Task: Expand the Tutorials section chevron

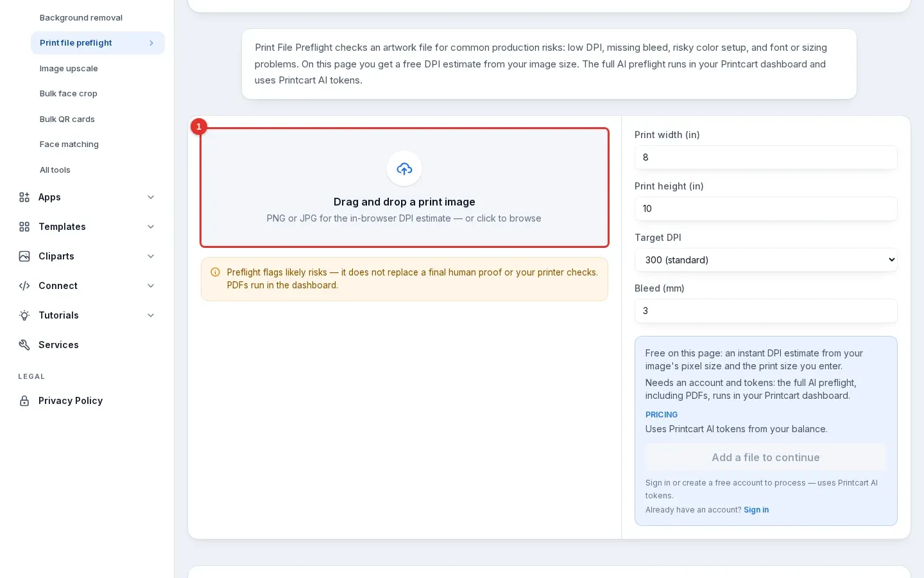Action: (x=151, y=315)
